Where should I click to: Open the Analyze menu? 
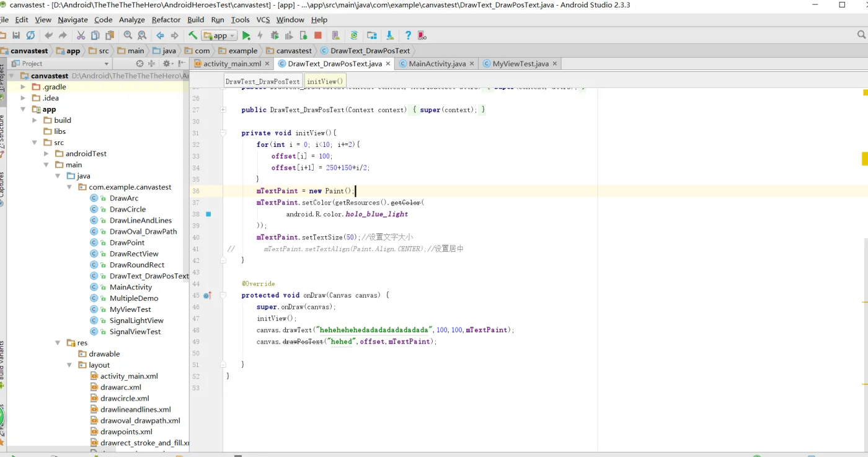point(132,20)
